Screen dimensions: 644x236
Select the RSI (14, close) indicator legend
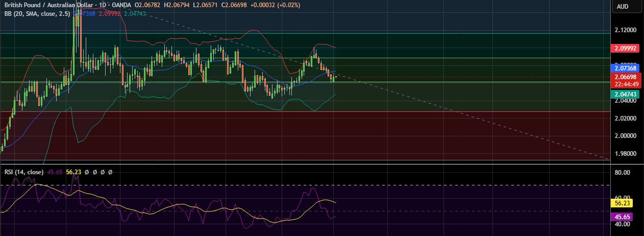click(22, 173)
